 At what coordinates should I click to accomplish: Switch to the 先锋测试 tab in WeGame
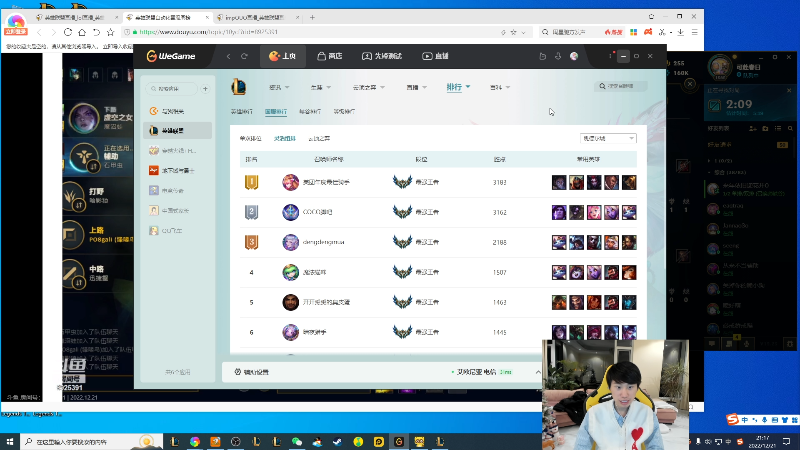pos(382,56)
